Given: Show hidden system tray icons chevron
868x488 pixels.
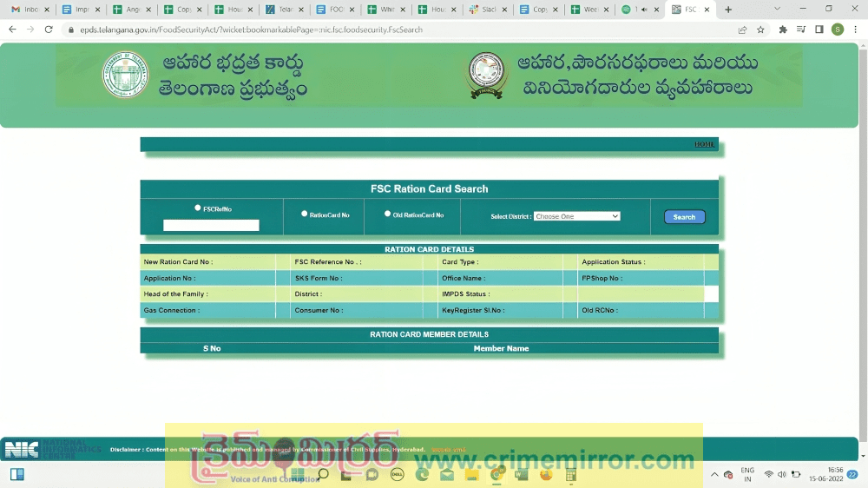Looking at the screenshot, I should point(714,474).
